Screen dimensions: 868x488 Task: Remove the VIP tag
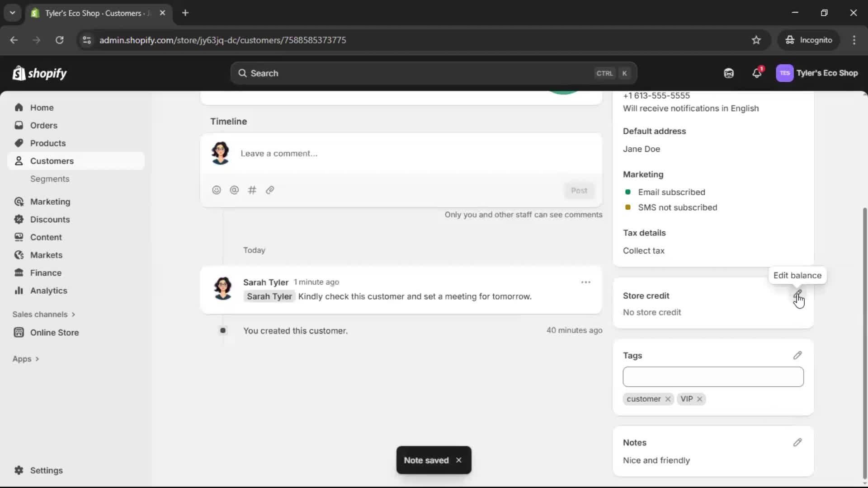[699, 399]
